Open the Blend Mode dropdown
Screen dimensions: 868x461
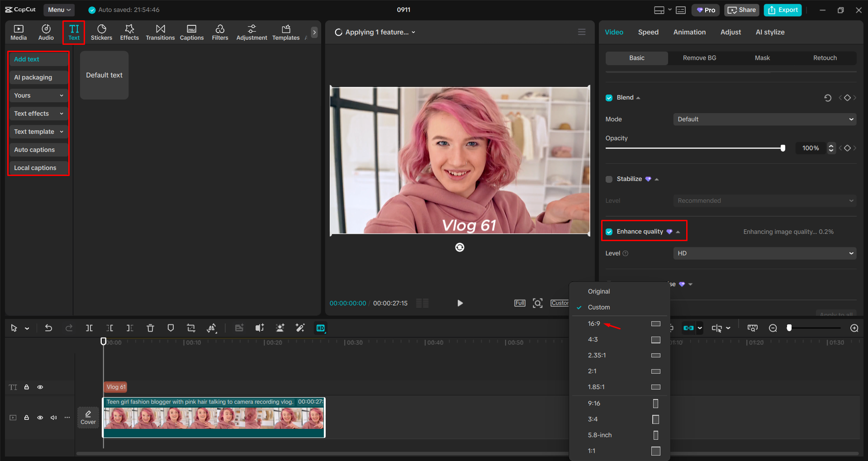click(x=764, y=119)
